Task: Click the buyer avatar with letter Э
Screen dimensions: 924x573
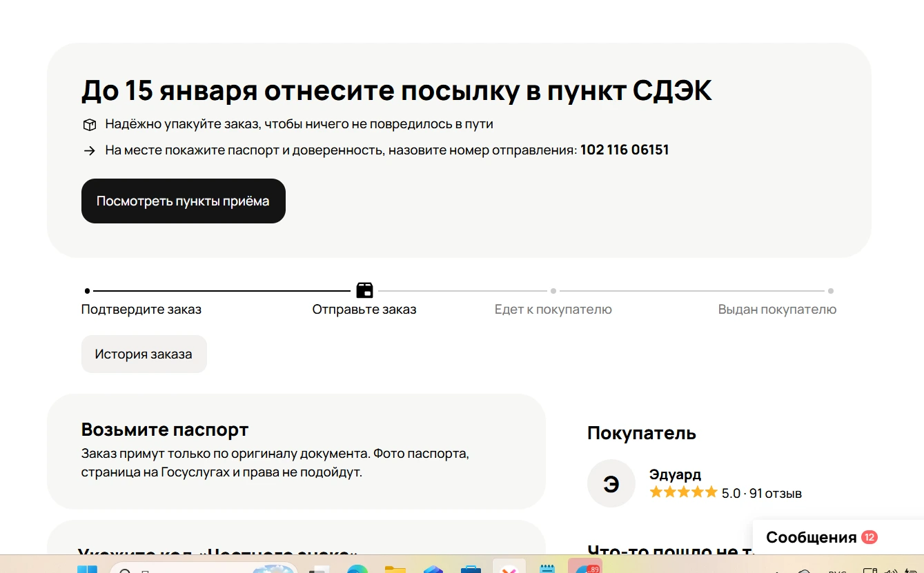Action: click(x=611, y=483)
